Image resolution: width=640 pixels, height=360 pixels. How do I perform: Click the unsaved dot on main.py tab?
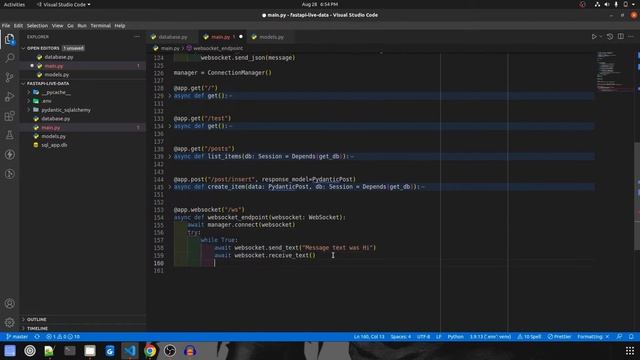[241, 37]
